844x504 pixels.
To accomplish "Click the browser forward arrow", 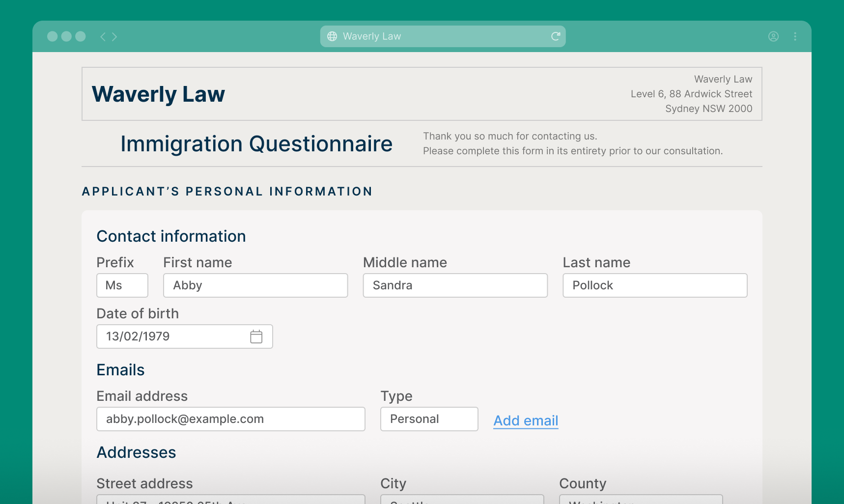I will (114, 37).
